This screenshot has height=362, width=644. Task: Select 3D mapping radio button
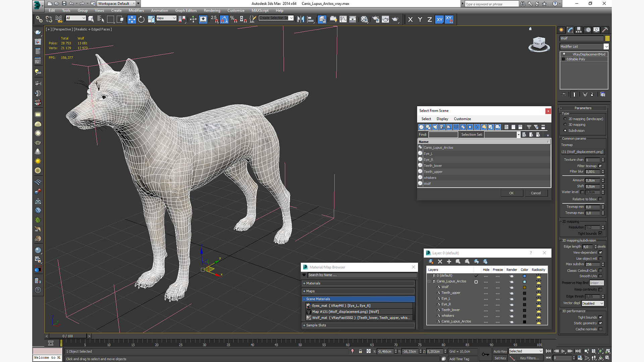(x=565, y=125)
